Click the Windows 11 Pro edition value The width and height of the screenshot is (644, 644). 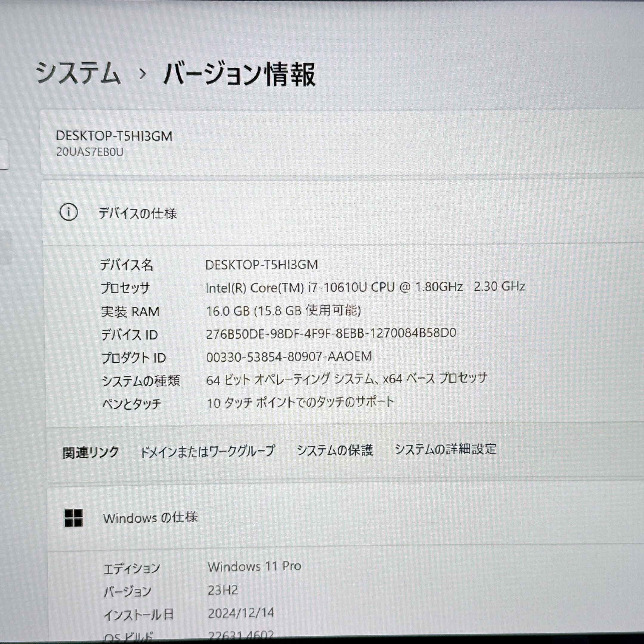(x=254, y=566)
